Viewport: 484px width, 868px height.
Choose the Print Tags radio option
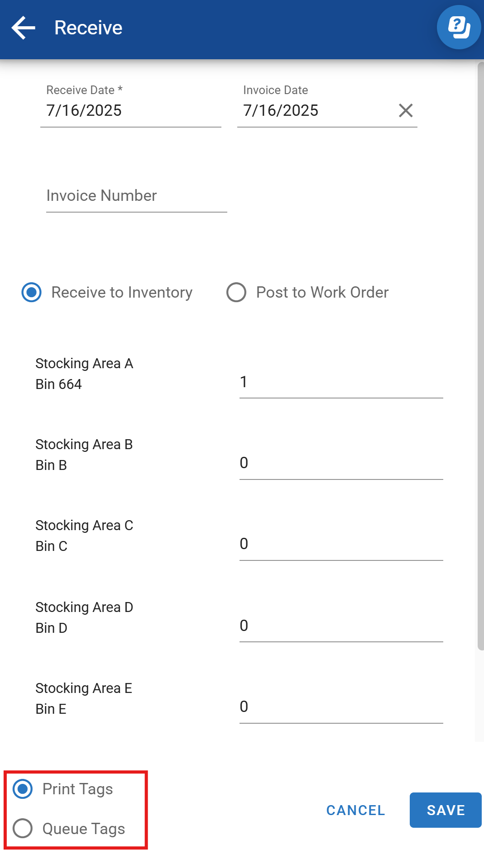point(23,789)
